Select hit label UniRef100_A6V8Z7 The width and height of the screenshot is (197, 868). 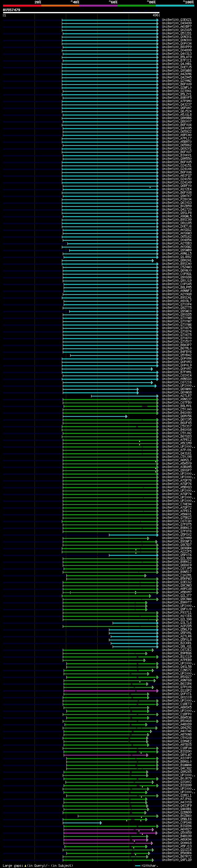[x=177, y=829]
